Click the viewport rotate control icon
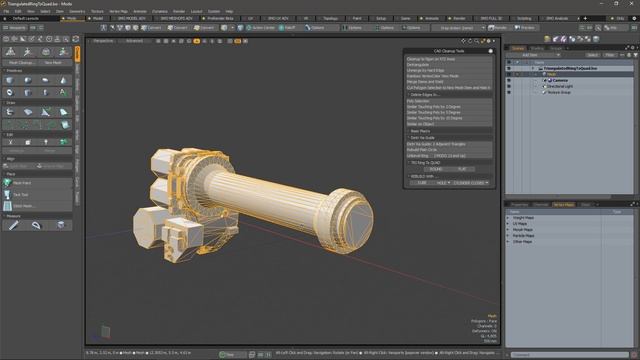The height and width of the screenshot is (360, 640). click(470, 41)
